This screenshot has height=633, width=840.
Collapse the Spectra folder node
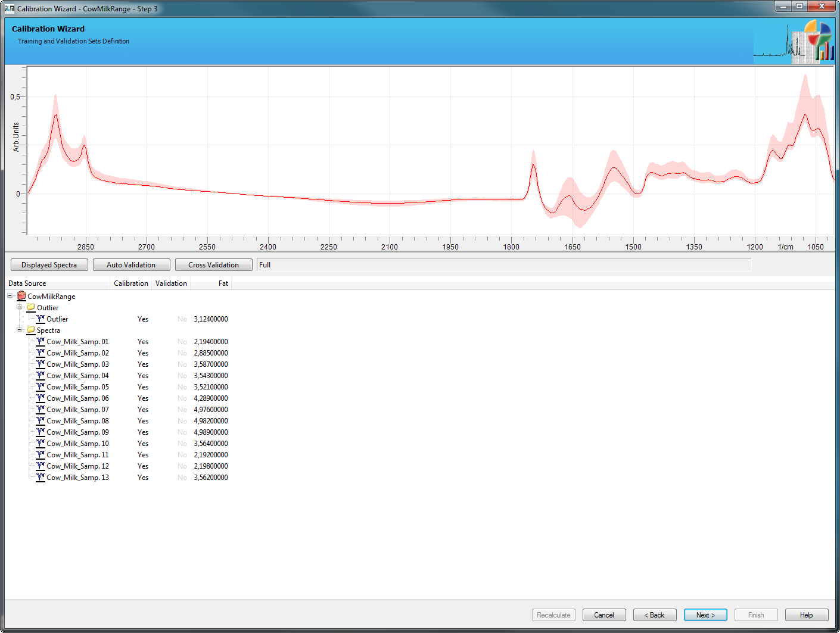tap(20, 330)
